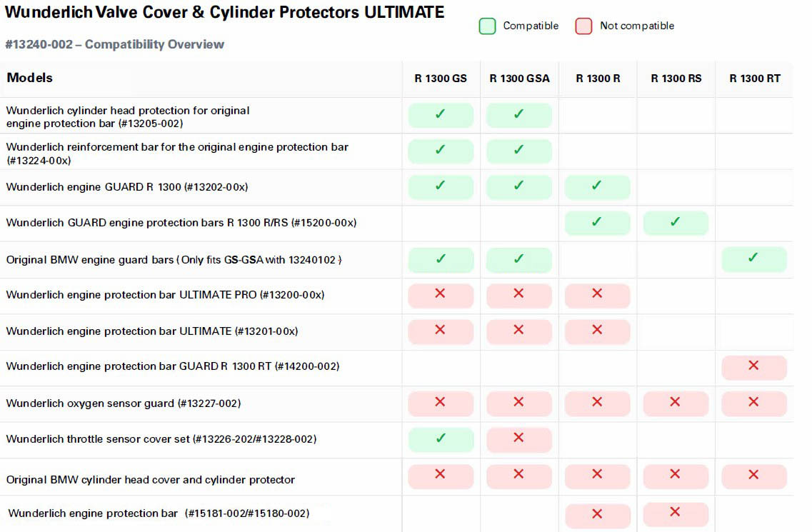This screenshot has width=812, height=532.
Task: Click the red Not compatible legend swatch
Action: (583, 26)
